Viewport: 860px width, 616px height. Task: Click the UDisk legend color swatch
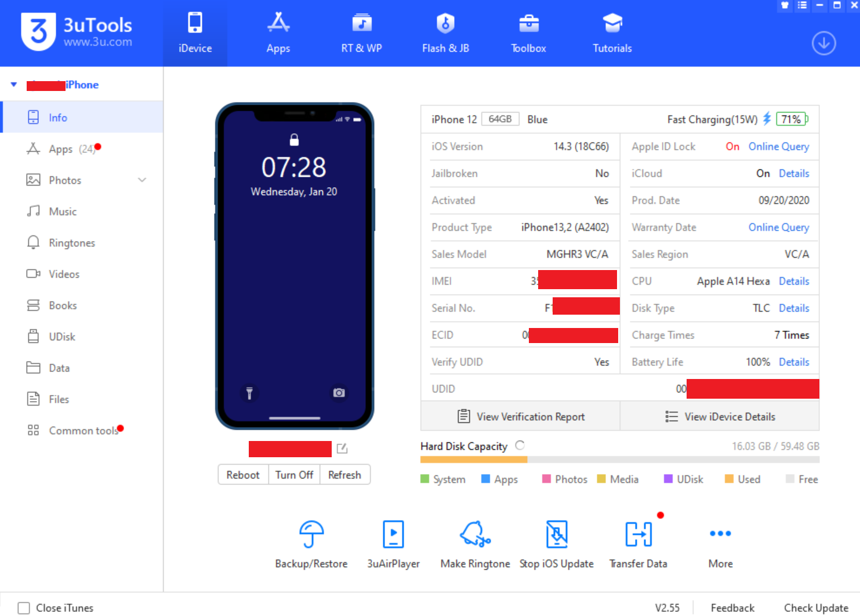click(668, 479)
